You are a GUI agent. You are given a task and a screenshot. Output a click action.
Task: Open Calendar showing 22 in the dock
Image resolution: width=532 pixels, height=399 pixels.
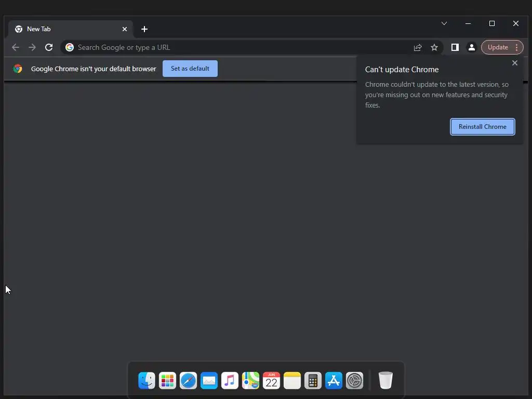coord(271,380)
